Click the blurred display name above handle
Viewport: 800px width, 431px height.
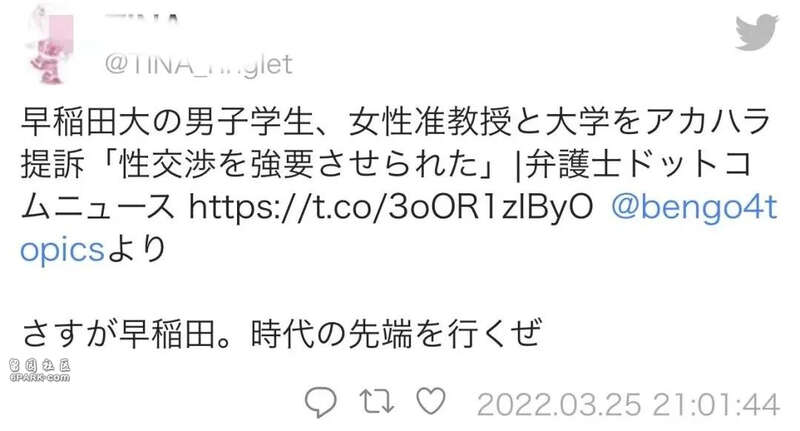[x=142, y=18]
